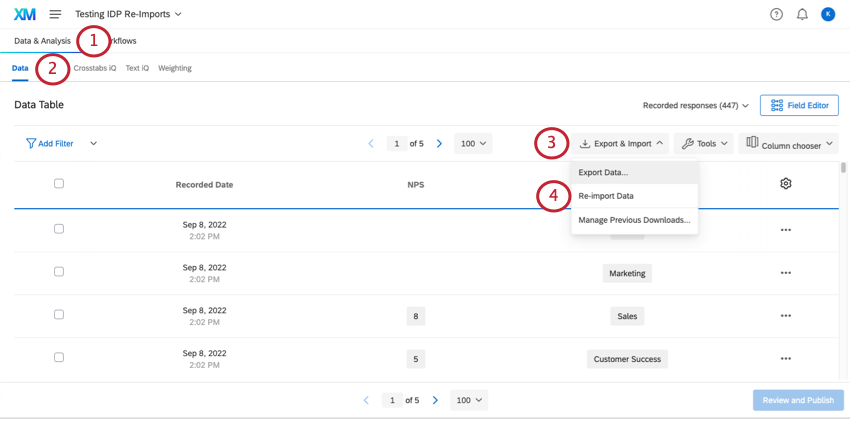Click the XM logo
This screenshot has height=425, width=850.
(x=24, y=14)
